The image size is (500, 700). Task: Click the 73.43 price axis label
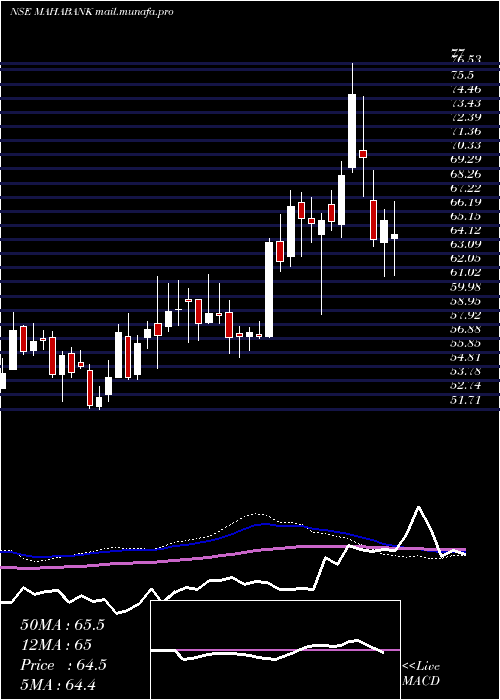click(467, 103)
